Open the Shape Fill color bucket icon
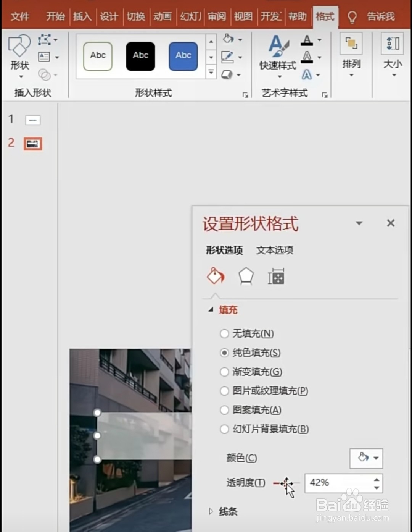 (229, 39)
